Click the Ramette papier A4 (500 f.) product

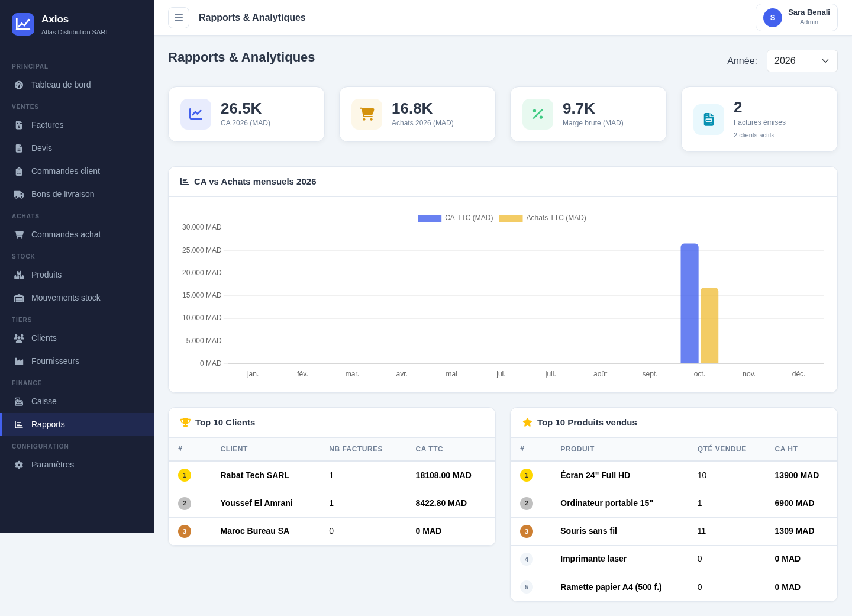[611, 587]
